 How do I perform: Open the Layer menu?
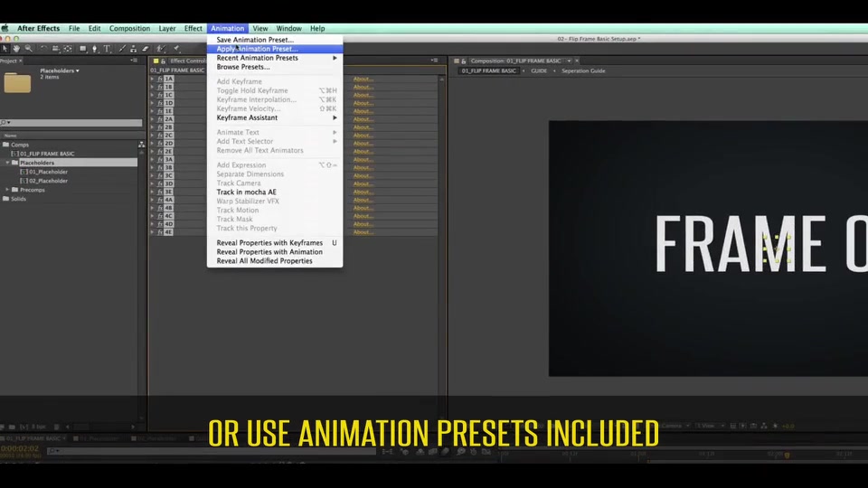coord(167,28)
